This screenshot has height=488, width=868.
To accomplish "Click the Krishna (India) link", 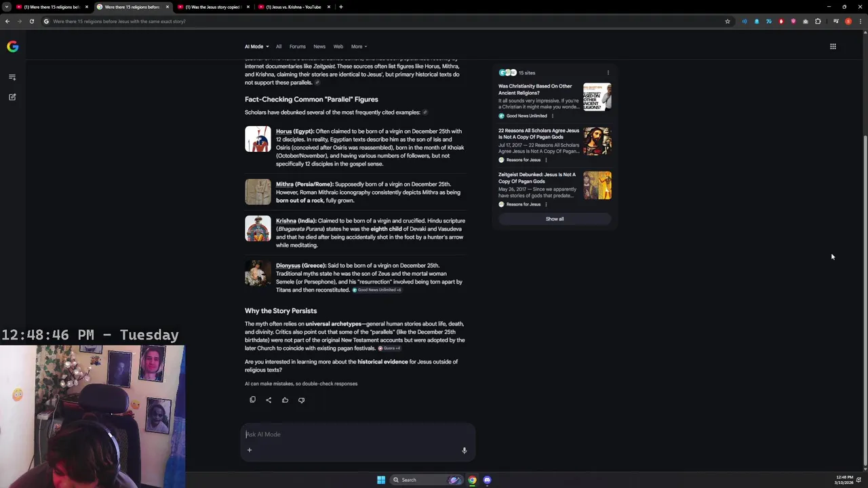I will 296,221.
